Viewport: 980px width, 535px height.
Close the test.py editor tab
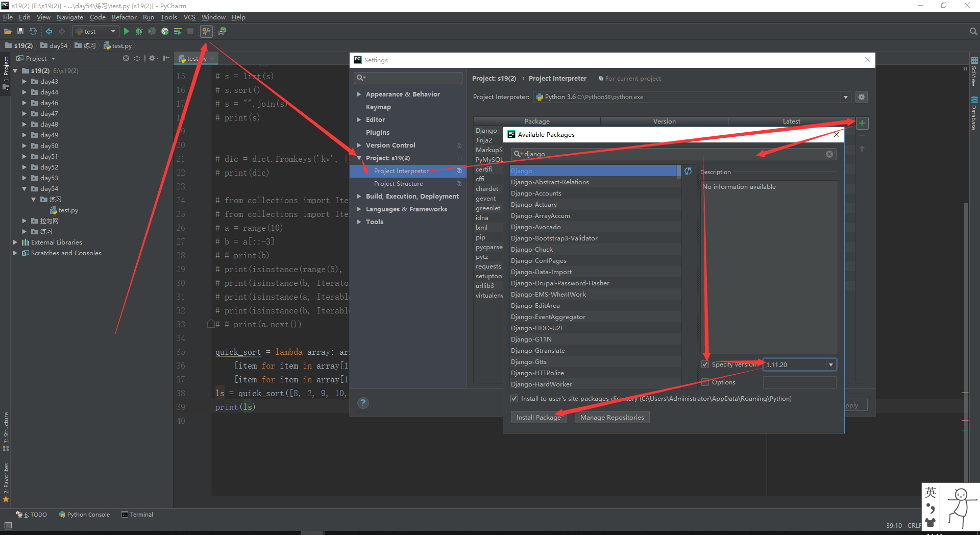[x=212, y=59]
